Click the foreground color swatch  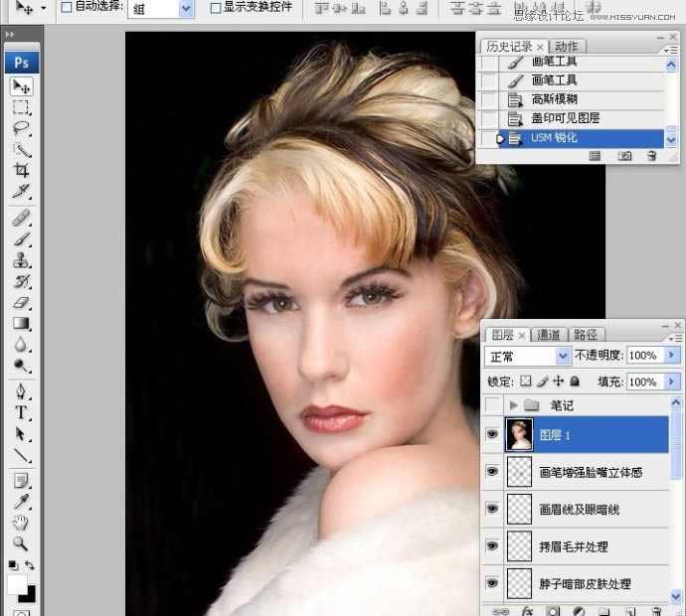click(x=17, y=584)
